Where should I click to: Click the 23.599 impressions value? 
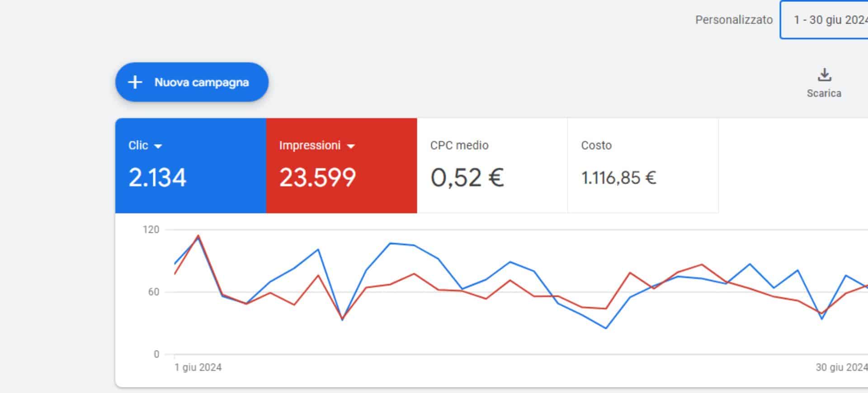317,177
